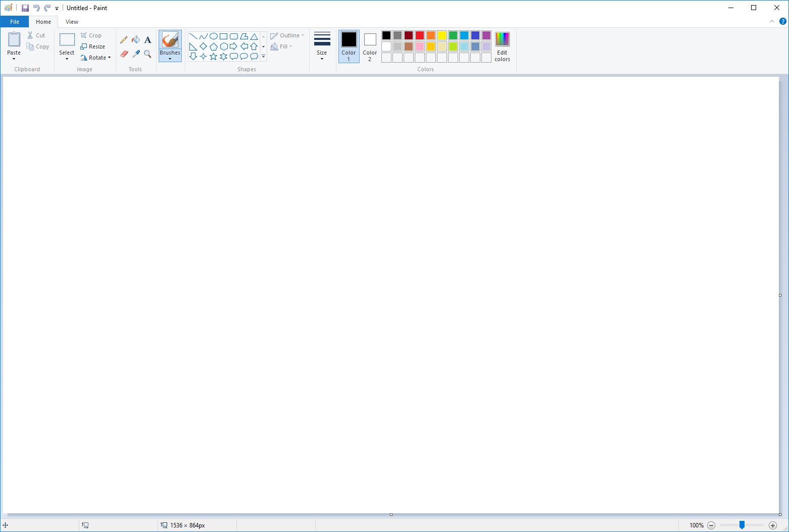Select the Eraser tool
Viewport: 789px width, 532px height.
click(124, 54)
